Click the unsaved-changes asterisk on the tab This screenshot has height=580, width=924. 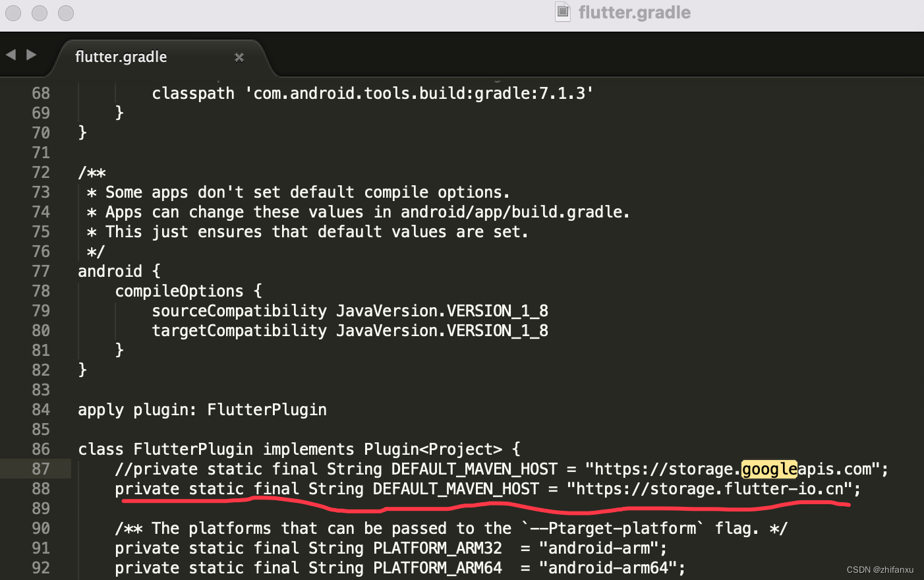239,57
